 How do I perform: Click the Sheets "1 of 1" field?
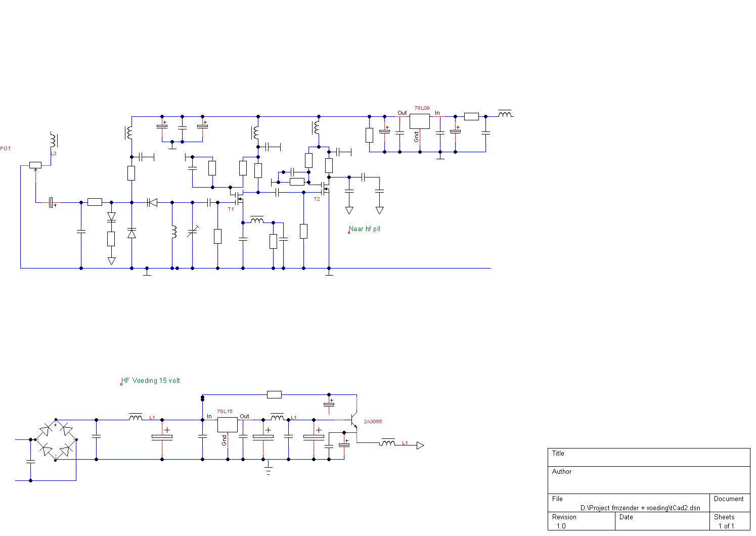(x=726, y=526)
